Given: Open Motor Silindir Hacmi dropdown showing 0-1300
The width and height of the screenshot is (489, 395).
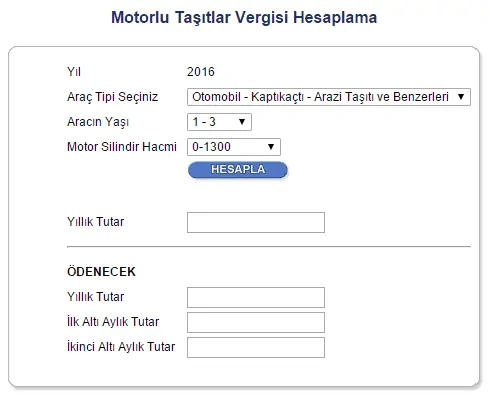Looking at the screenshot, I should click(234, 147).
